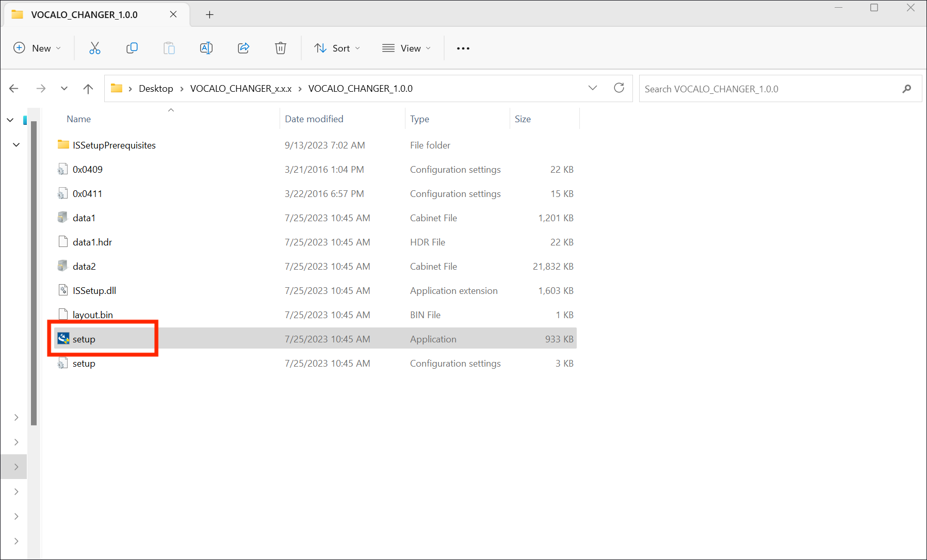Go up one folder level
This screenshot has height=560, width=927.
88,89
